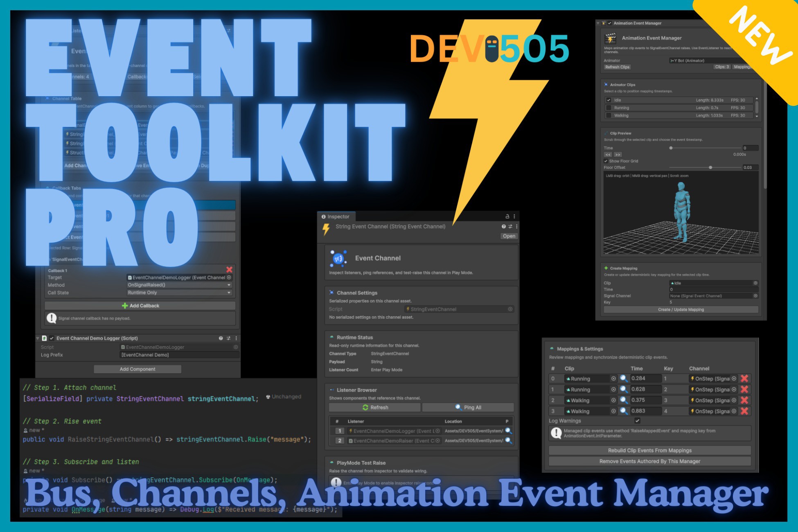Open presets for Event Channel Demo Logger
Viewport: 798px width, 532px height.
pos(228,338)
